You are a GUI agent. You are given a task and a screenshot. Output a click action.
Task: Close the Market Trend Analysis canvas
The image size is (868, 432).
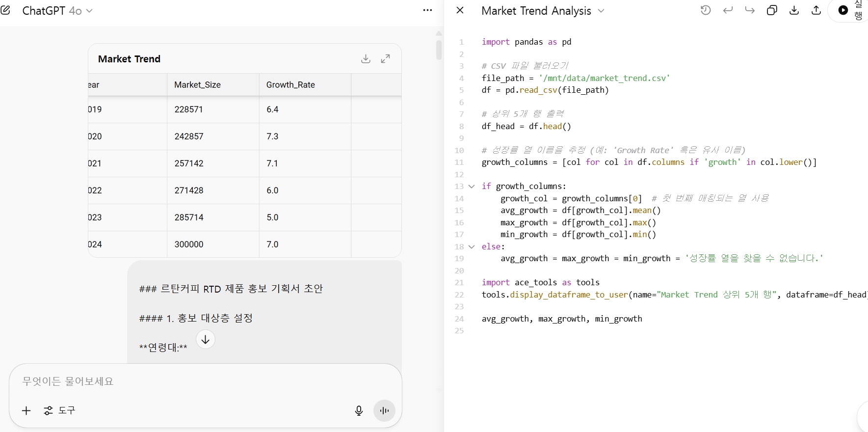click(460, 10)
